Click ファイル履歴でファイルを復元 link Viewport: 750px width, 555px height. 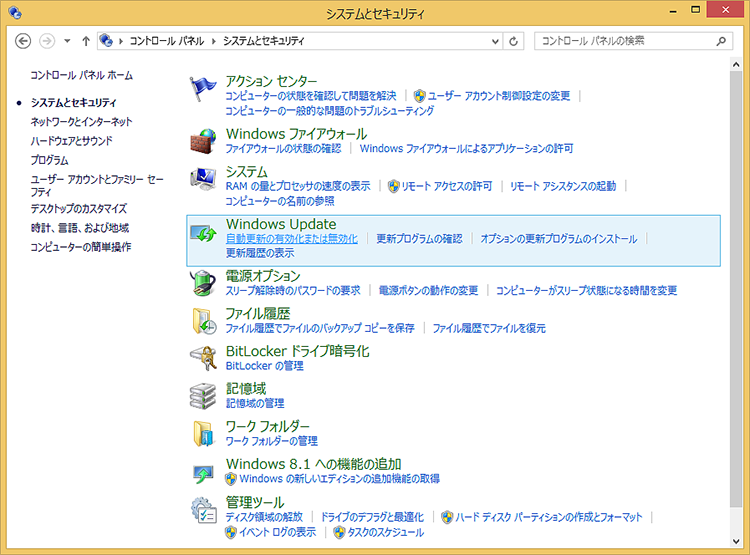489,328
